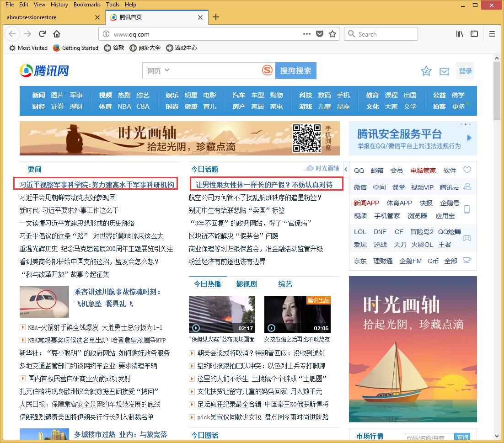
Task: Click the Sogou search logo icon
Action: click(x=267, y=70)
